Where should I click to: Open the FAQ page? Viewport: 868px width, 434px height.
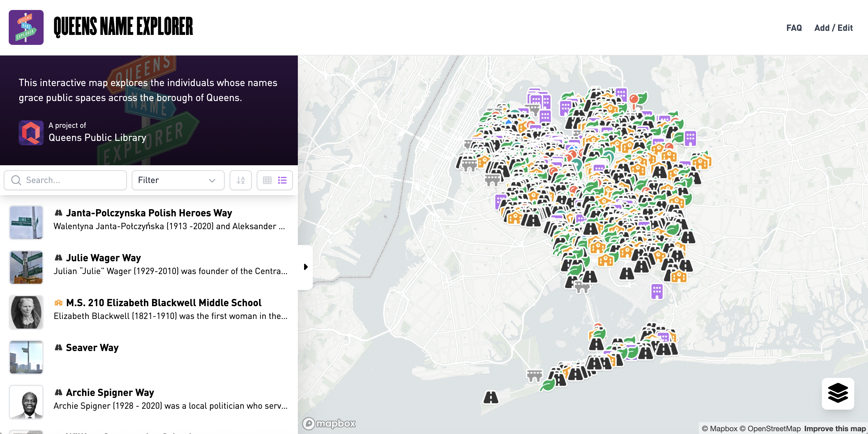794,28
